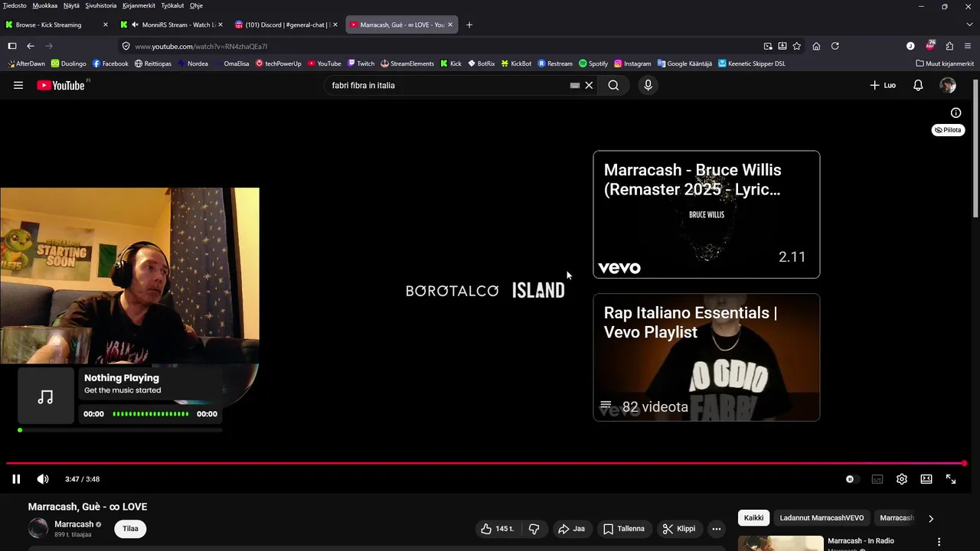Open the YouTube hamburger guide menu
Screen dimensions: 980x551
(x=18, y=85)
